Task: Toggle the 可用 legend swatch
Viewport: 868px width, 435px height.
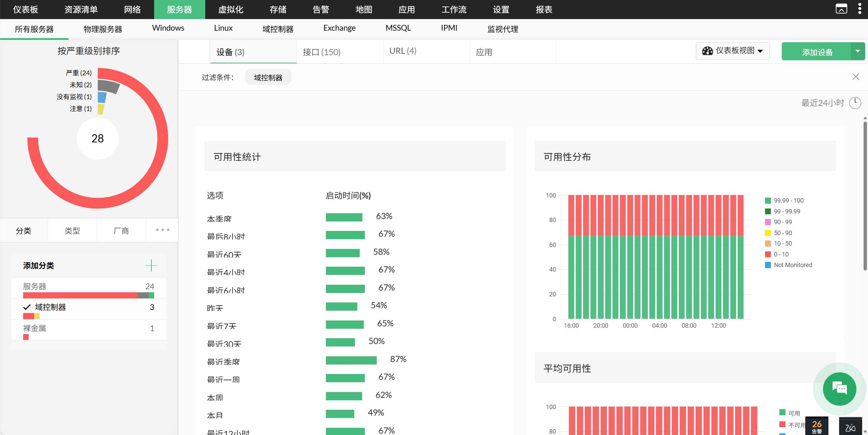Action: tap(782, 413)
